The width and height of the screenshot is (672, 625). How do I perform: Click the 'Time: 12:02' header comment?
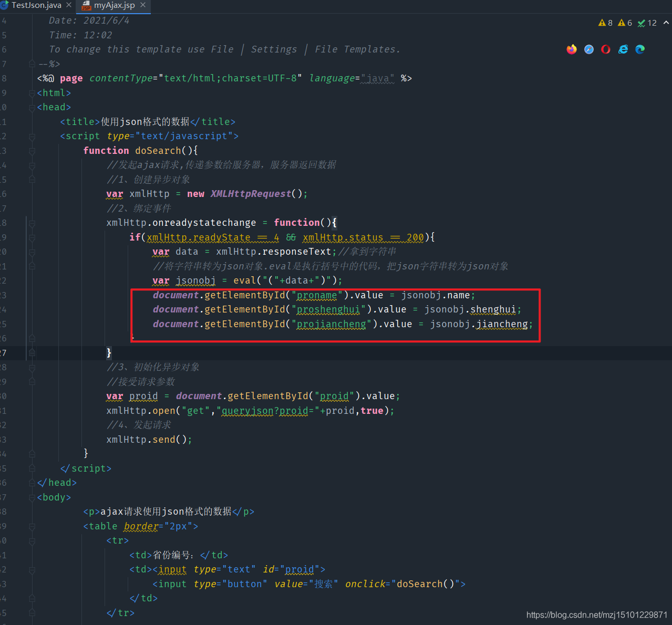[x=80, y=35]
